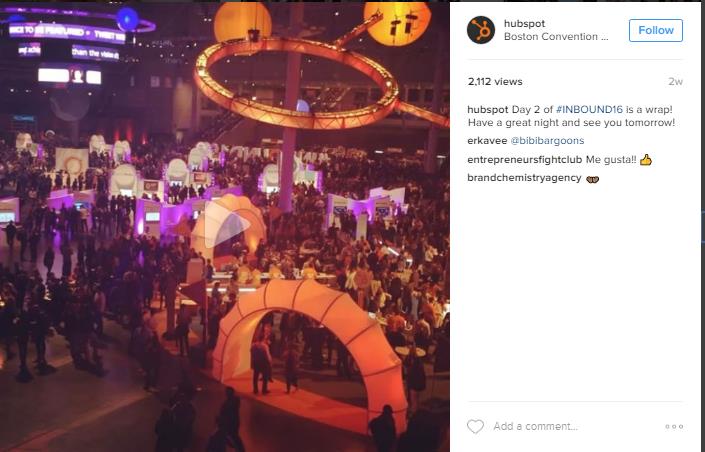
Task: Visit the brandchemistryagency commenter profile
Action: pos(524,178)
